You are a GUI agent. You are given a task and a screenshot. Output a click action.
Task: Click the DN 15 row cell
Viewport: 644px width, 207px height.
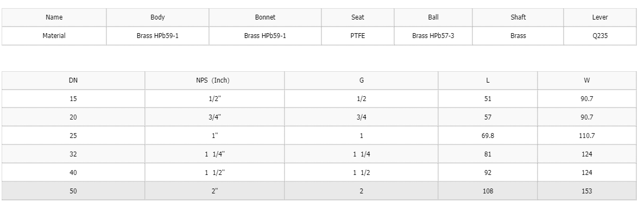click(x=73, y=99)
